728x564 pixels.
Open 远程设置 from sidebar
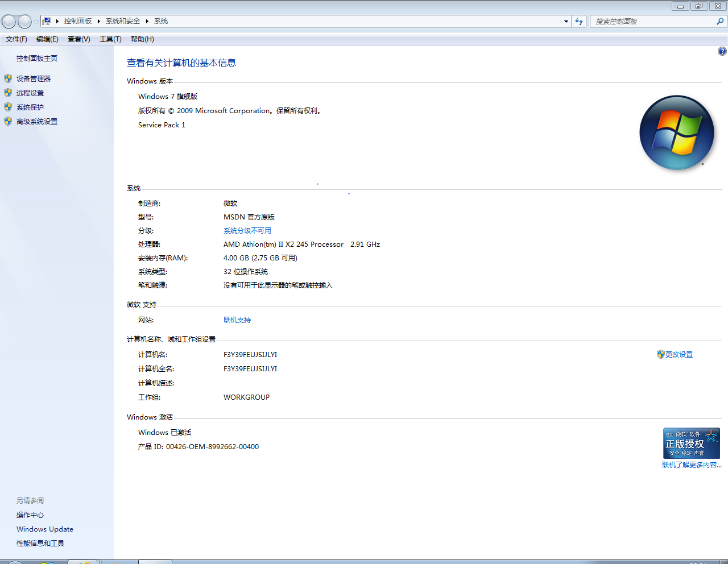pos(30,93)
